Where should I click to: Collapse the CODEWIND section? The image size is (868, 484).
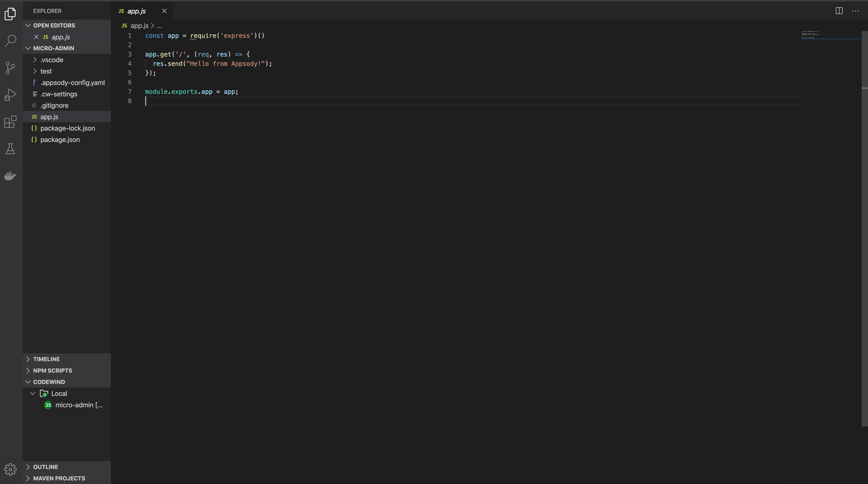[x=49, y=382]
